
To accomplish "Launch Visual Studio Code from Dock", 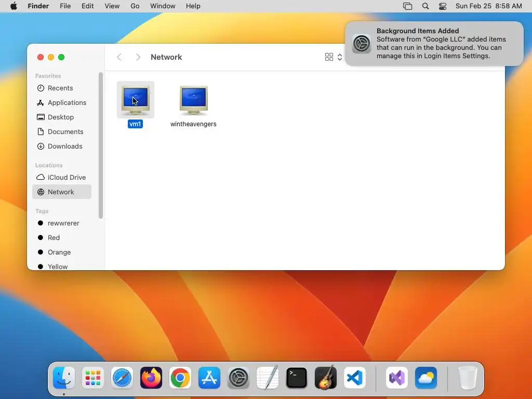I will tap(355, 378).
